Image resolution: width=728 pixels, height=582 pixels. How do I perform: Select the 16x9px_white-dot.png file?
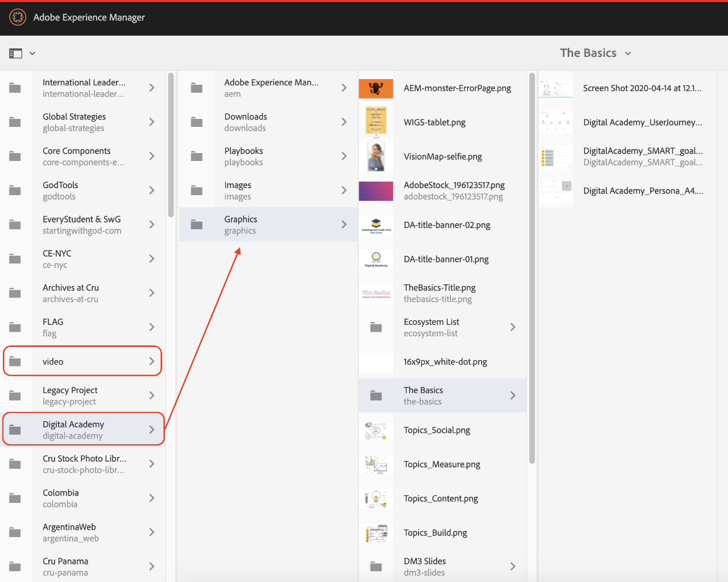442,362
